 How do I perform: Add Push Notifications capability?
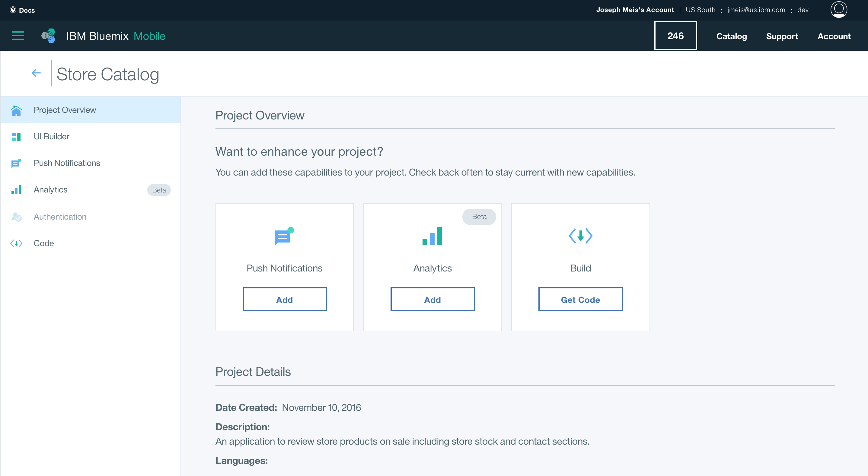point(284,300)
